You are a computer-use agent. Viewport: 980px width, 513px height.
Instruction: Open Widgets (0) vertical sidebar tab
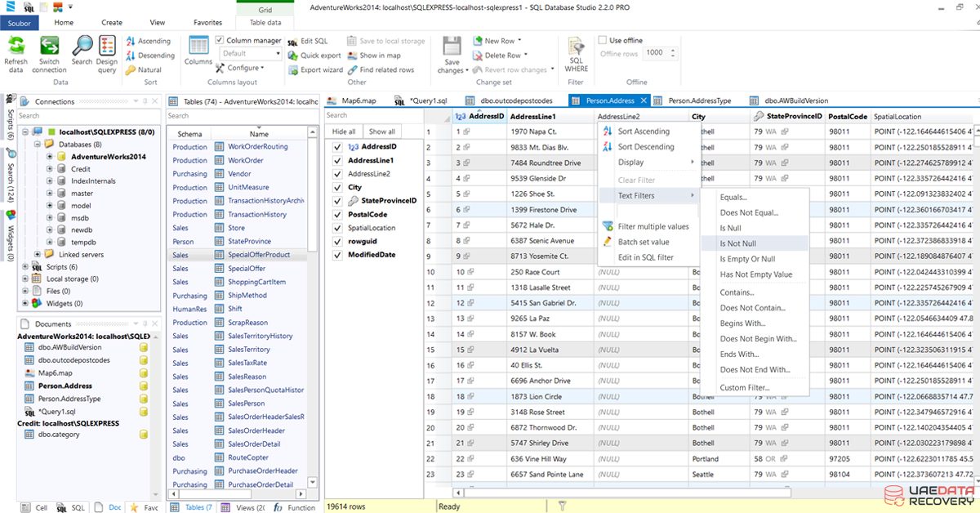[x=10, y=236]
